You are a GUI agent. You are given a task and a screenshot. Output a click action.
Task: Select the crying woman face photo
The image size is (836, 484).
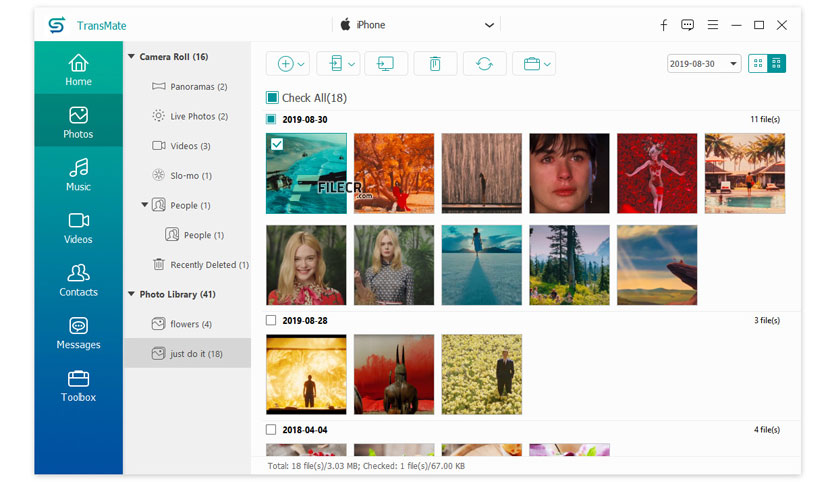(x=569, y=173)
